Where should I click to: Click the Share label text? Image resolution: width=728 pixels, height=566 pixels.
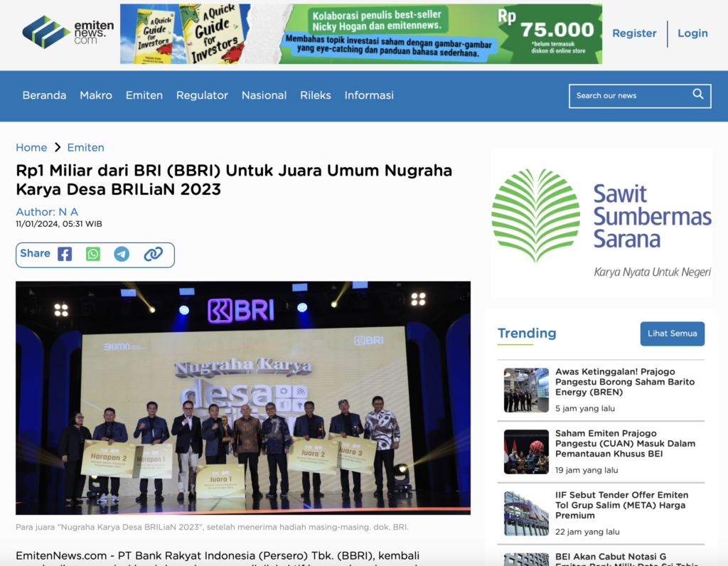coord(36,254)
